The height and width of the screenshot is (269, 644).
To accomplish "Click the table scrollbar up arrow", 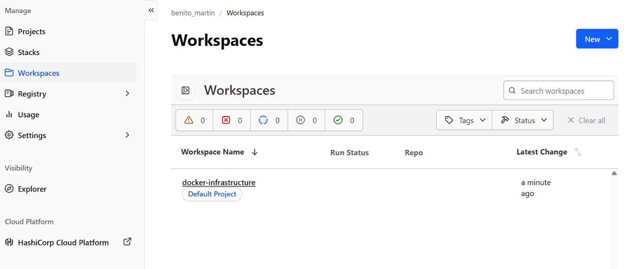I will tap(614, 173).
